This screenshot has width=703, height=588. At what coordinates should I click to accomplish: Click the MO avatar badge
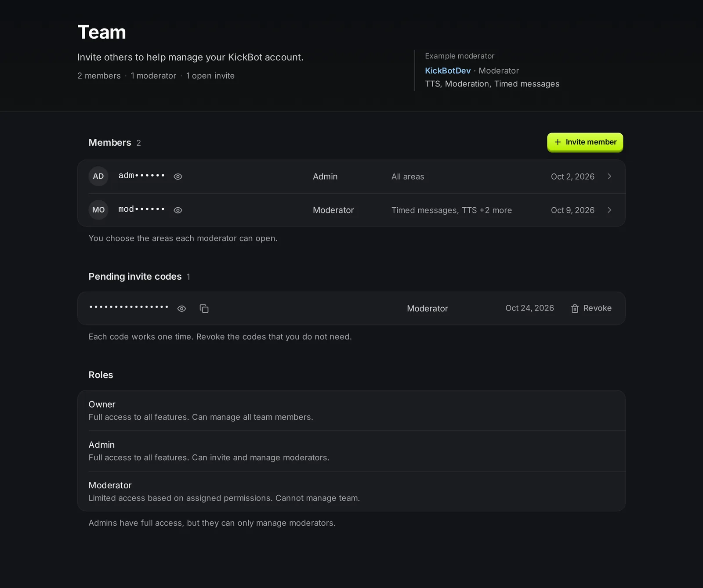pyautogui.click(x=98, y=210)
